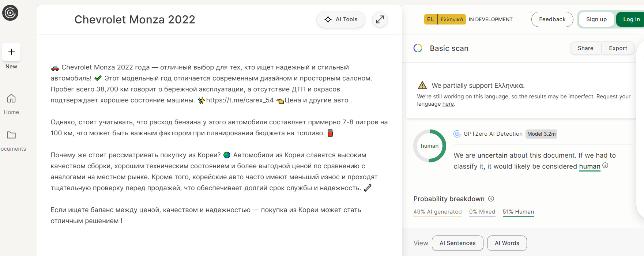Click the Share button
This screenshot has height=256, width=644.
pyautogui.click(x=585, y=48)
